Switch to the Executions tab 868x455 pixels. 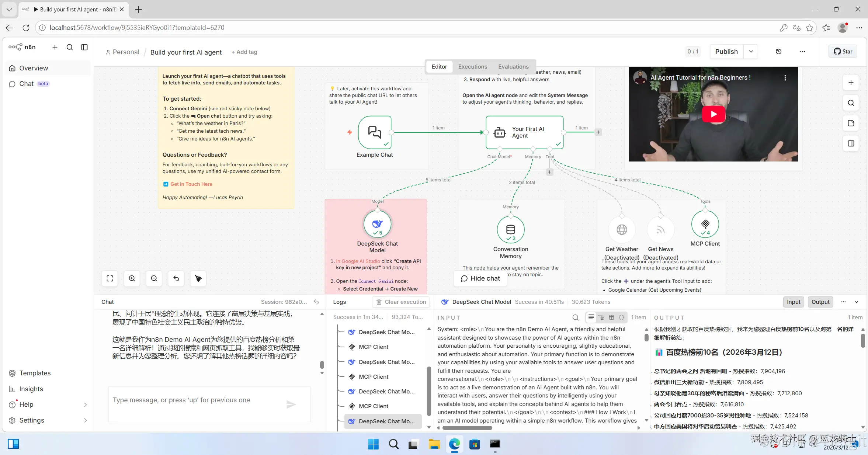pyautogui.click(x=472, y=67)
